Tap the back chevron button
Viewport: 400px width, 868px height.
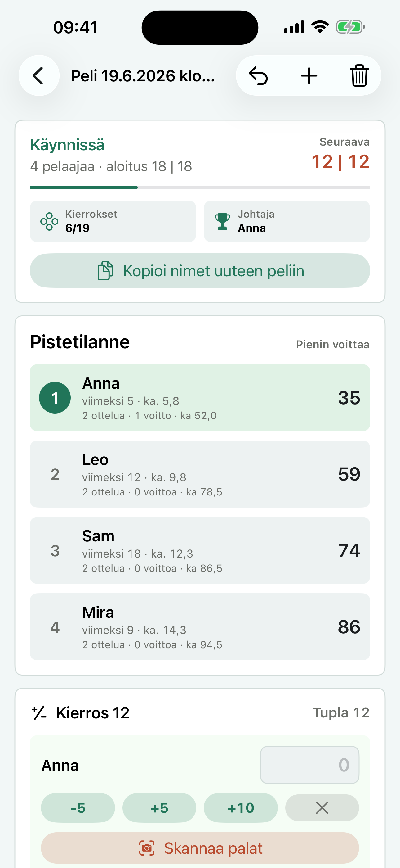tap(39, 75)
